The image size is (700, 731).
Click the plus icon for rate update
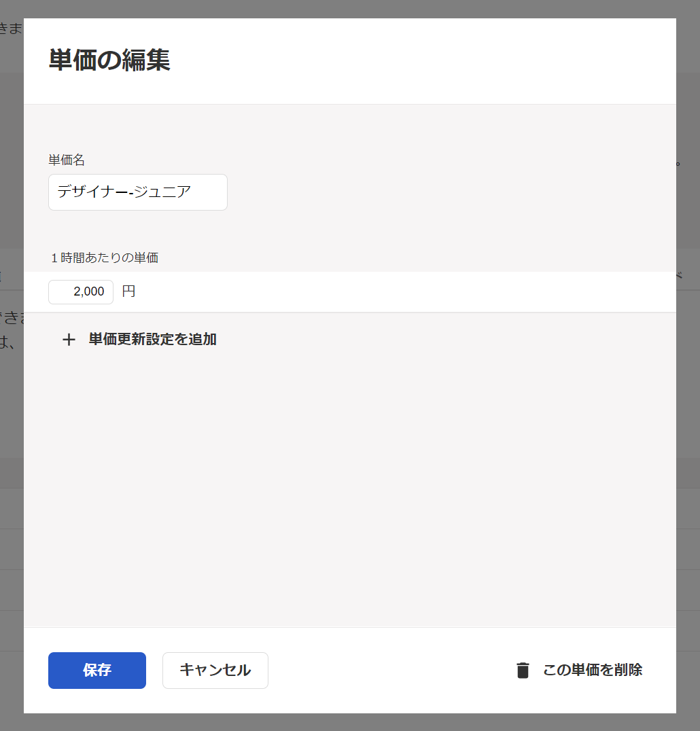[69, 340]
